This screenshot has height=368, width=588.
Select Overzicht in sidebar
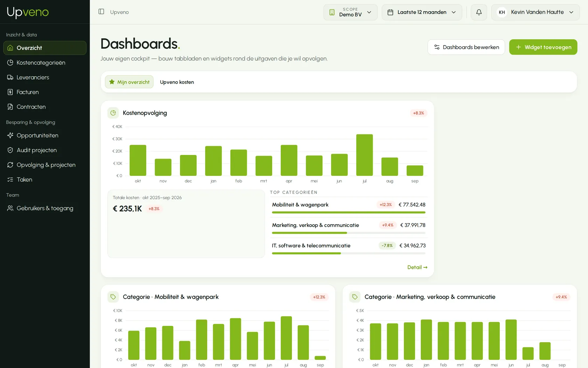pyautogui.click(x=45, y=48)
